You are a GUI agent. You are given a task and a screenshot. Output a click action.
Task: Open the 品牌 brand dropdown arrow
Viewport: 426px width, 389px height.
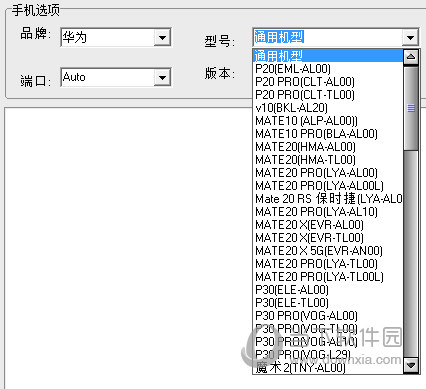tap(162, 37)
